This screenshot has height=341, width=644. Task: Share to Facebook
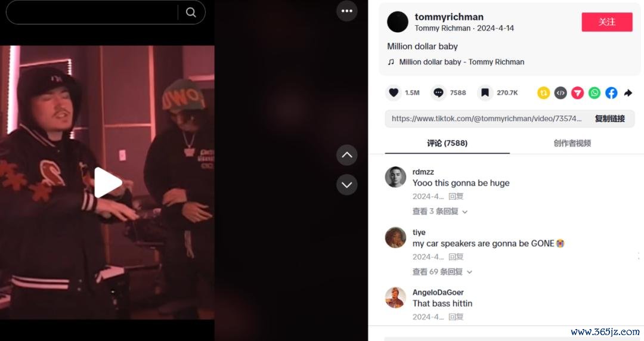coord(611,93)
